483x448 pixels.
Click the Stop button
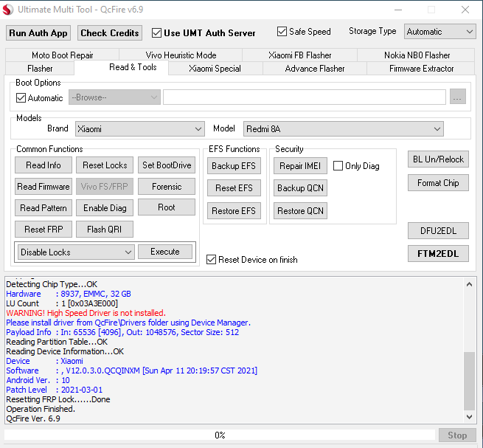pos(457,435)
